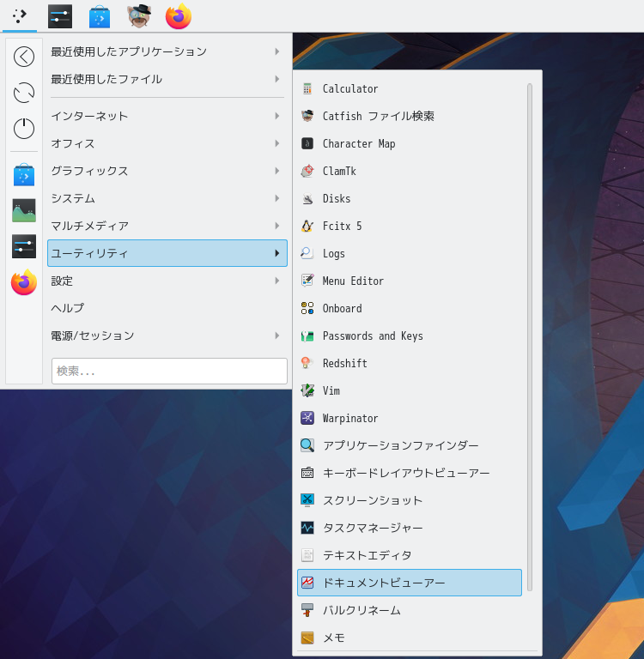644x659 pixels.
Task: Click the スクリーンショット label text
Action: click(373, 500)
